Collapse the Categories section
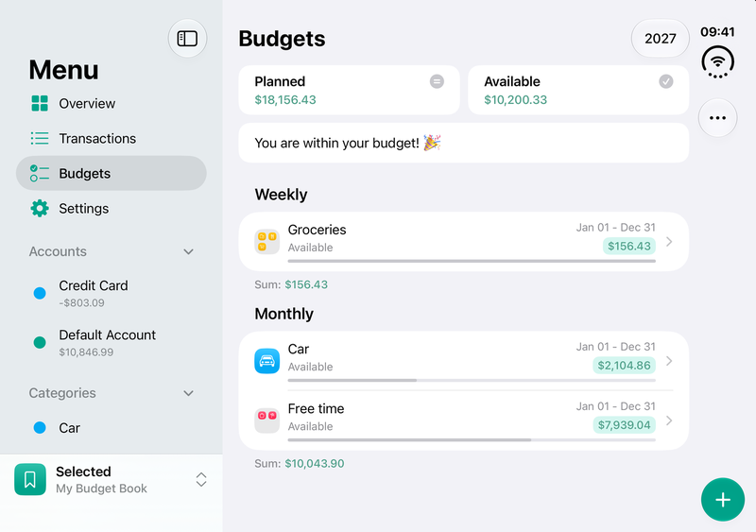756x532 pixels. [188, 393]
